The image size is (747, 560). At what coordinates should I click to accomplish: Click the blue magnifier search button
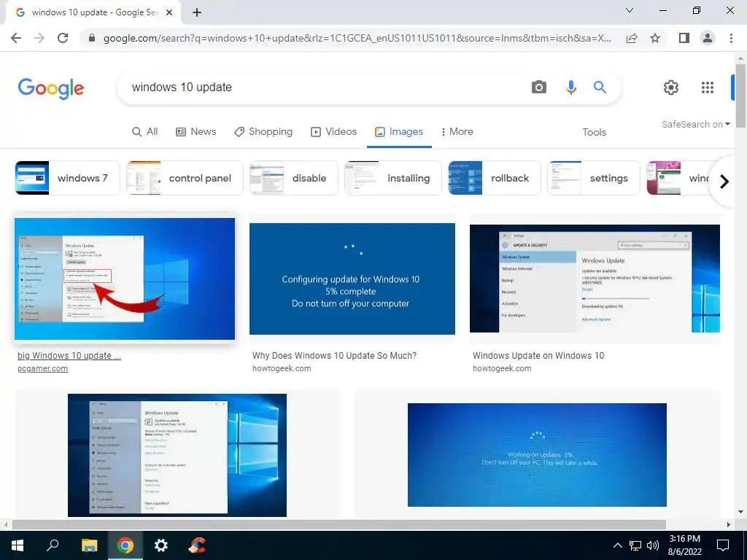[600, 87]
